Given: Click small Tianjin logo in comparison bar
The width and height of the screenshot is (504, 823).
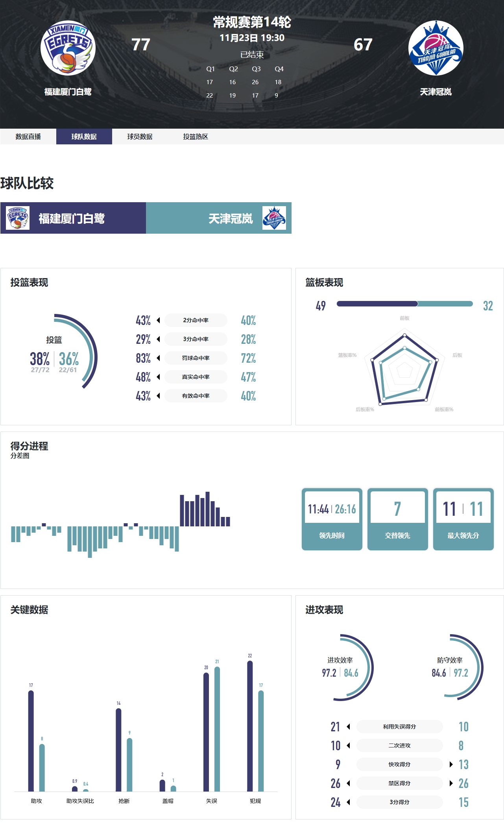Looking at the screenshot, I should coord(274,218).
